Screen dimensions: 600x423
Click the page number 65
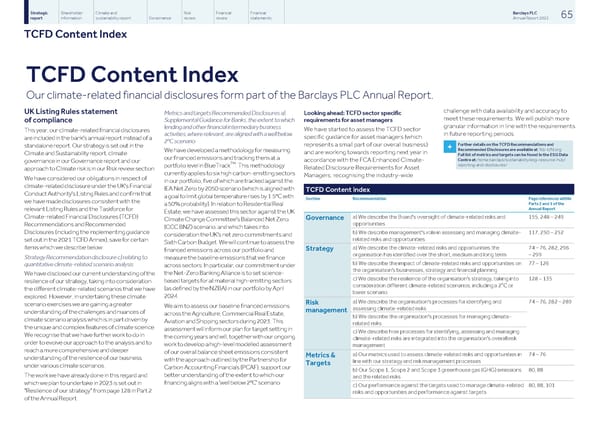[581, 14]
